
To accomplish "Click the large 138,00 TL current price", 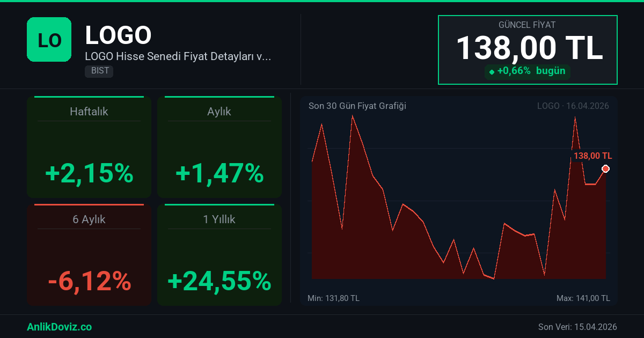I will [529, 48].
